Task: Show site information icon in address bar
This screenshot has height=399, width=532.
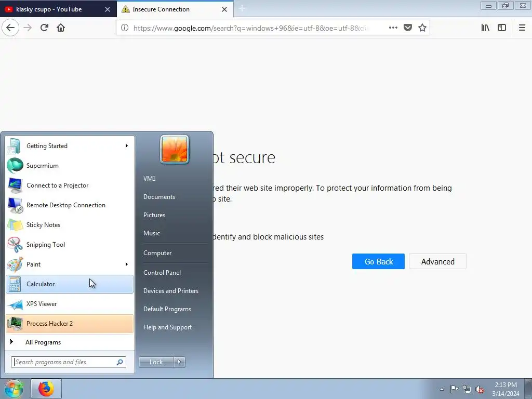Action: click(x=125, y=28)
